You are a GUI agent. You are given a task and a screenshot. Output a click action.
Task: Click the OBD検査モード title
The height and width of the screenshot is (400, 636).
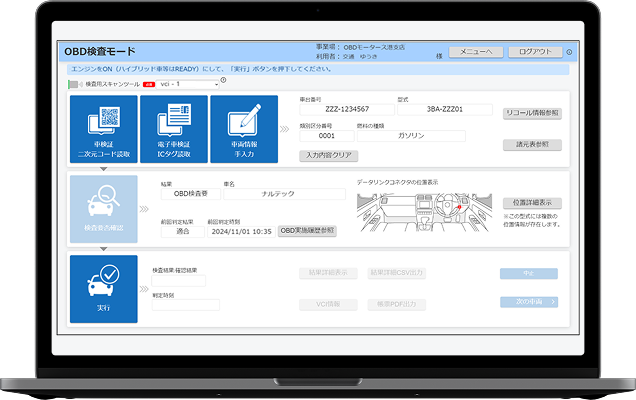(100, 52)
